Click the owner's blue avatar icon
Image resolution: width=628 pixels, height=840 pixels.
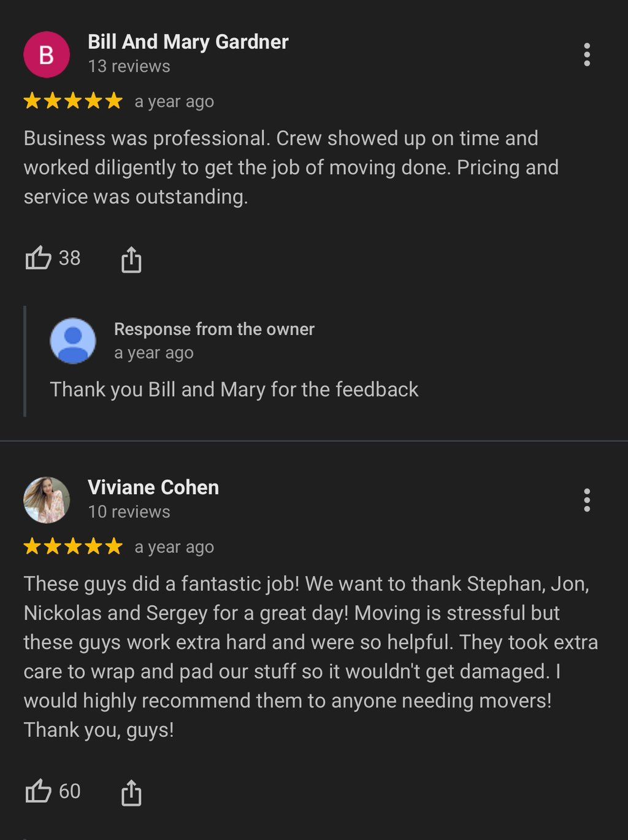pos(73,341)
